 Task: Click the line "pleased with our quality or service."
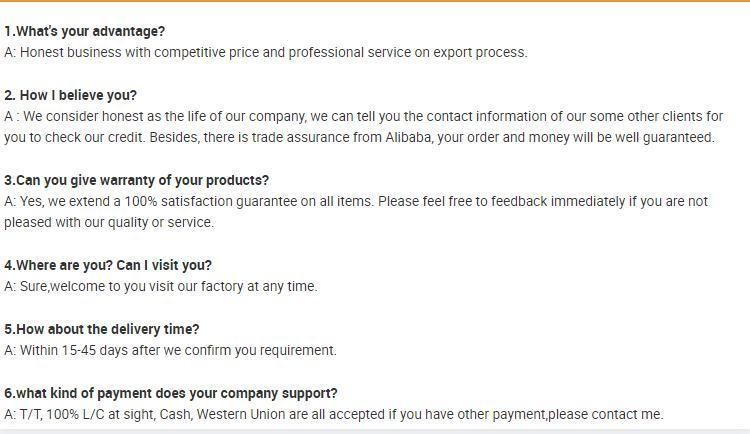(109, 223)
